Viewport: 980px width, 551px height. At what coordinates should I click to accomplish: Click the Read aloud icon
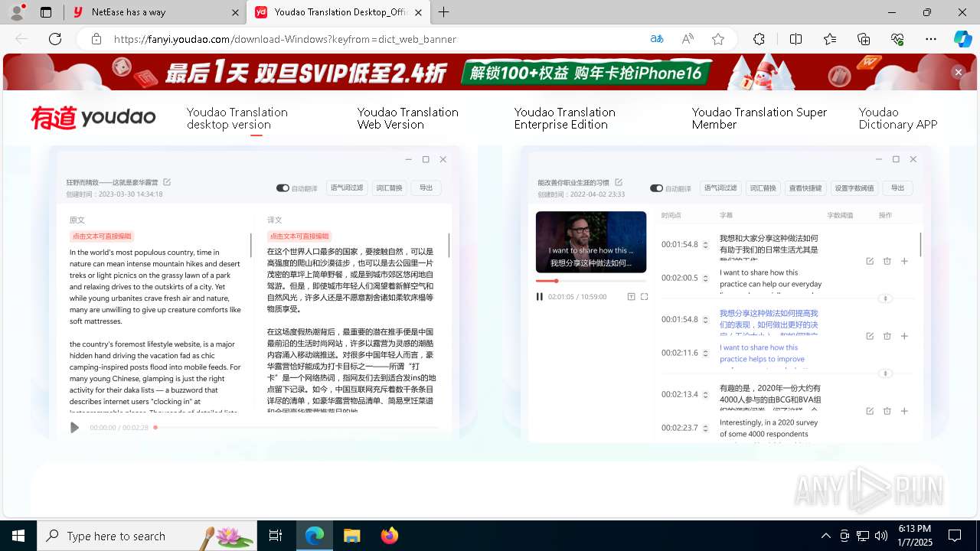(688, 39)
